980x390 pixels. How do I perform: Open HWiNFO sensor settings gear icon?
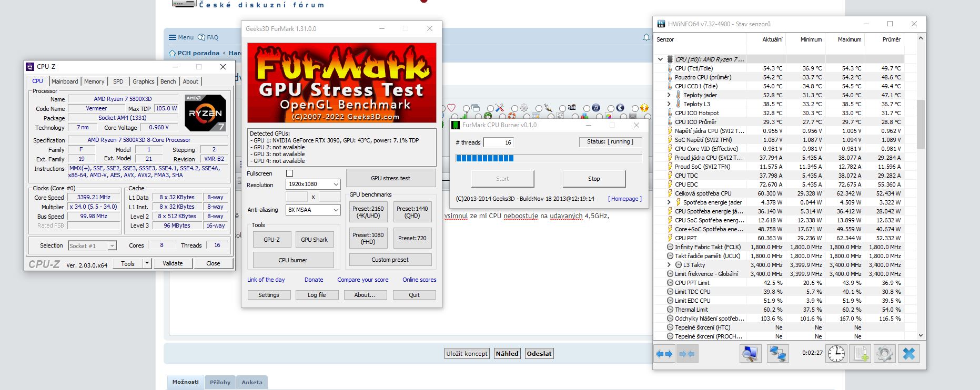pyautogui.click(x=884, y=354)
